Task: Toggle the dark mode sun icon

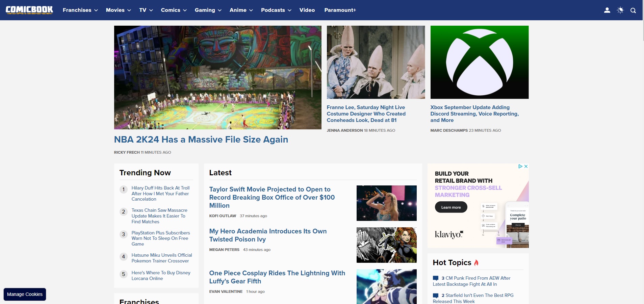Action: point(620,10)
